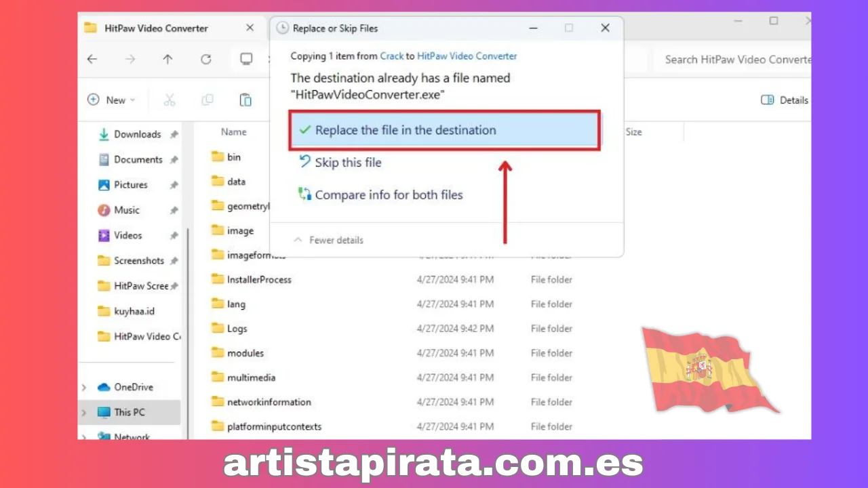Viewport: 868px width, 488px height.
Task: Go back with the back arrow
Action: pos(92,60)
